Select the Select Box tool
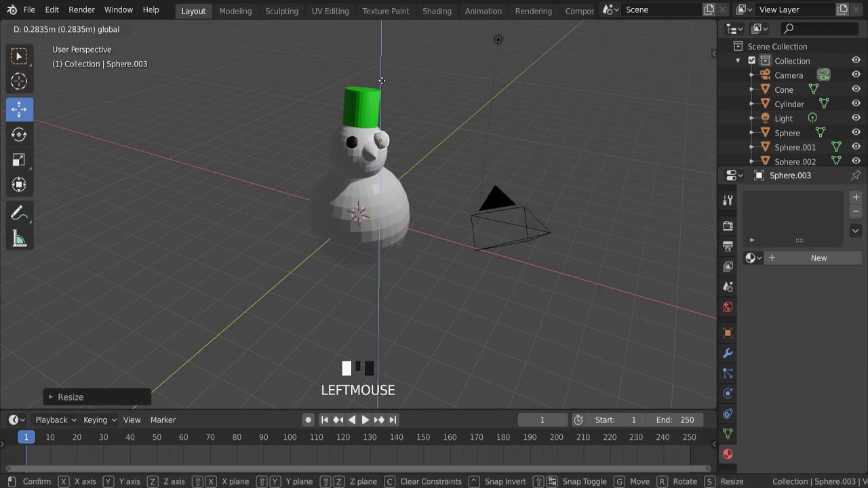Screen dimensions: 868x488 [x=19, y=56]
